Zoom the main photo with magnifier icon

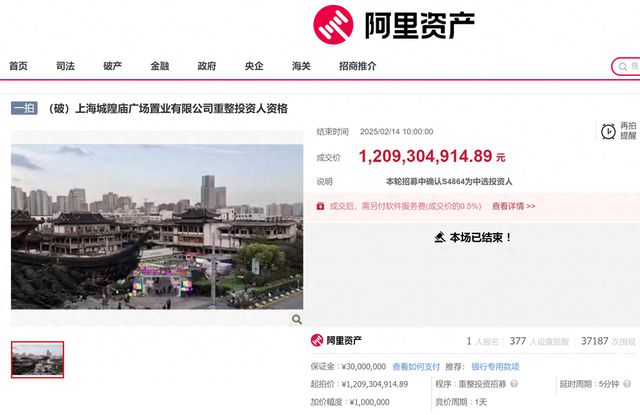tap(297, 319)
